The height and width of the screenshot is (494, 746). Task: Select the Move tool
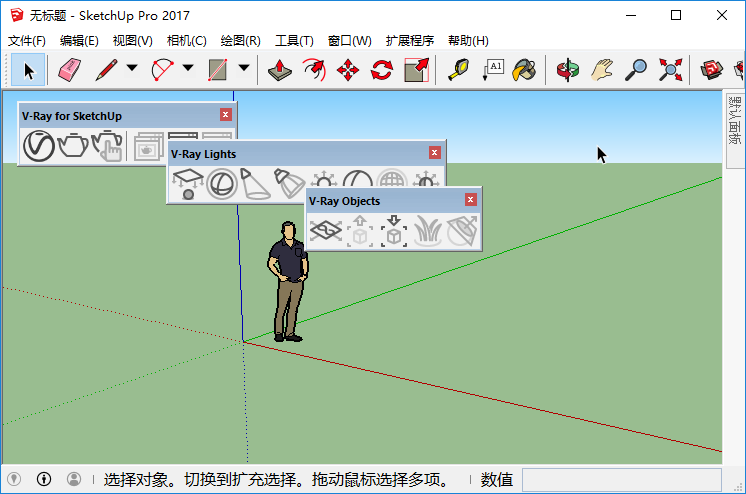[x=348, y=70]
